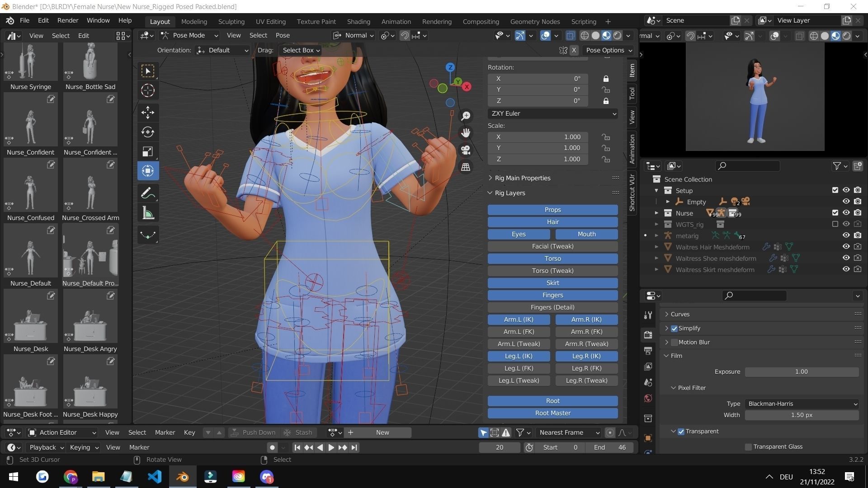Enable the WGTS_rig collection checkbox

(x=835, y=224)
